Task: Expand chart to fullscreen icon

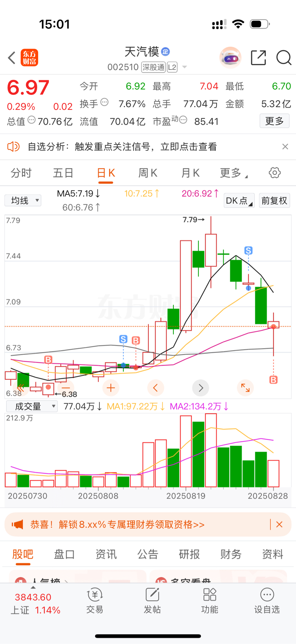Action: [x=246, y=388]
